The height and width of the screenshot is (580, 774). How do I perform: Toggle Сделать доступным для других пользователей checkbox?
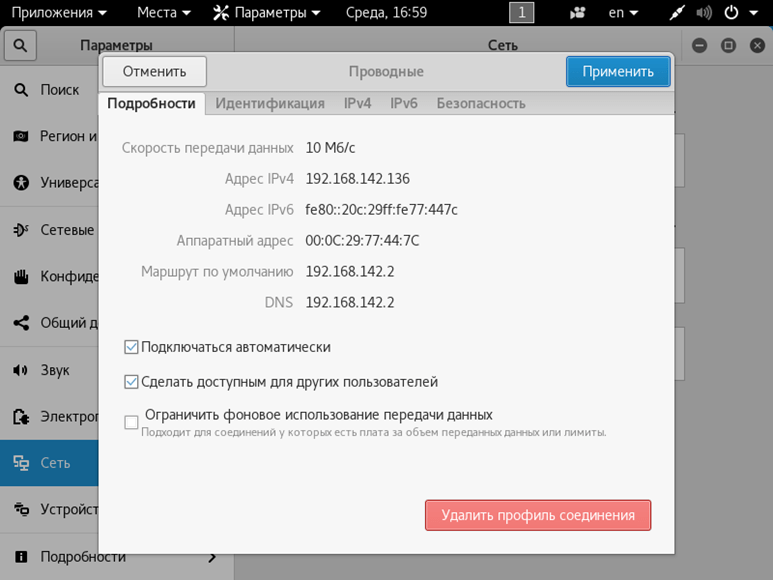tap(131, 382)
